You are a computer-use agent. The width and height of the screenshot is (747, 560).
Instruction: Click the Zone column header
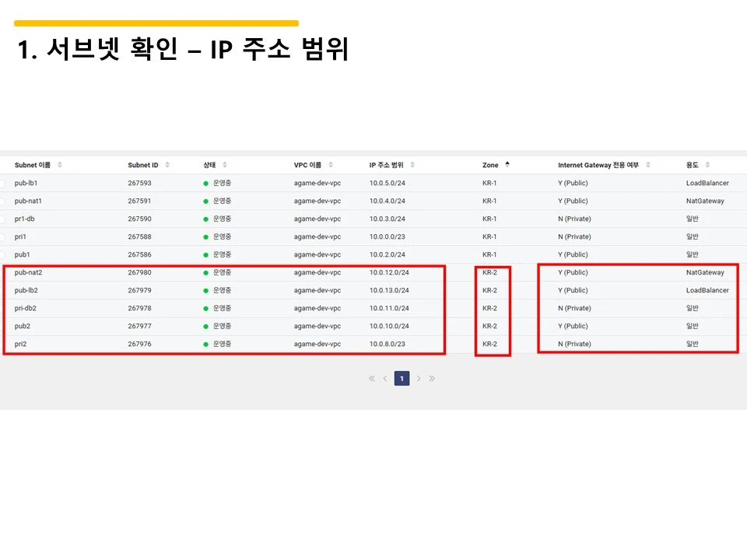491,165
